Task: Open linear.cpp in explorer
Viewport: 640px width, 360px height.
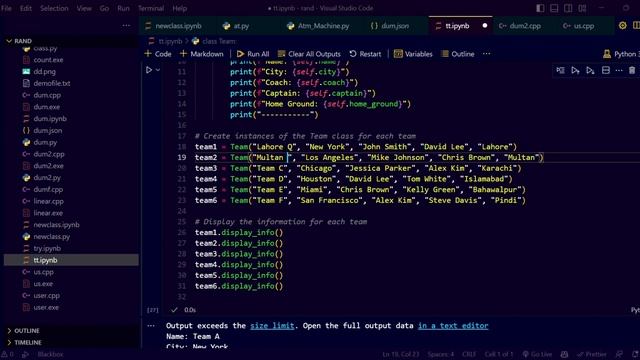Action: click(x=48, y=201)
